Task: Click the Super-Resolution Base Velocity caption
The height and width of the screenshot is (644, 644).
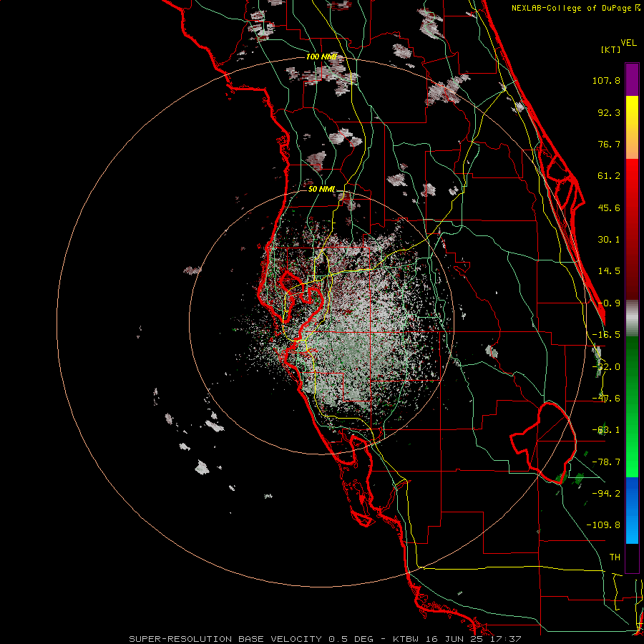Action: pos(325,639)
